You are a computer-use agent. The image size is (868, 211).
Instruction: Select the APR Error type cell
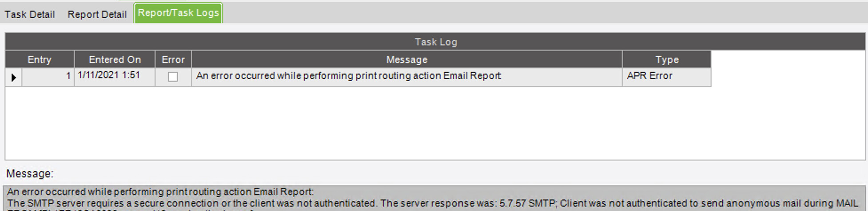667,77
